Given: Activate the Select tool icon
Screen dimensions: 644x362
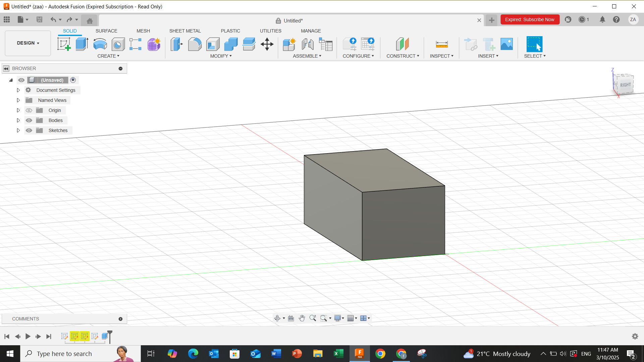Looking at the screenshot, I should pyautogui.click(x=534, y=44).
